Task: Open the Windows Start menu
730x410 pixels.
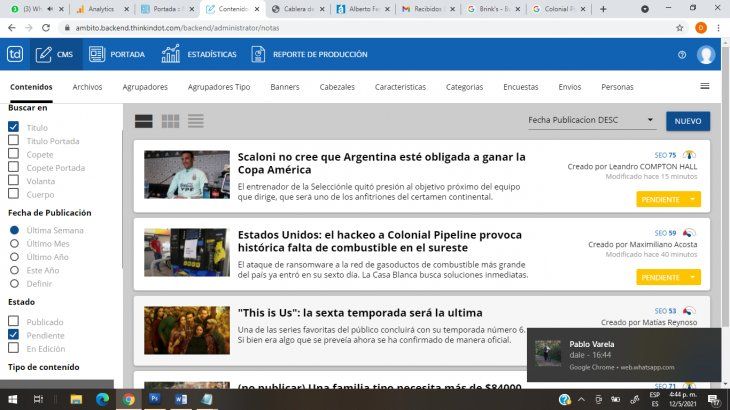Action: point(13,399)
